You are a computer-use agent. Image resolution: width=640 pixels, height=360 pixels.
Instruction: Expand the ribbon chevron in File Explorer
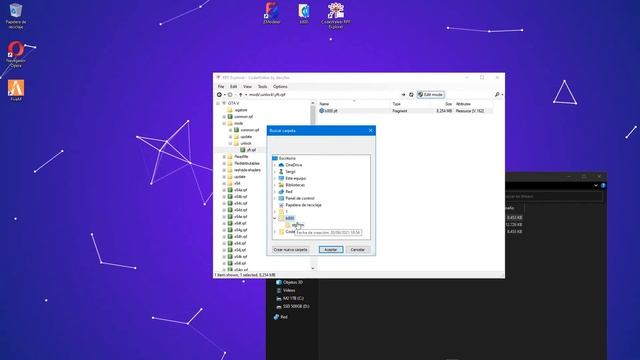(596, 185)
